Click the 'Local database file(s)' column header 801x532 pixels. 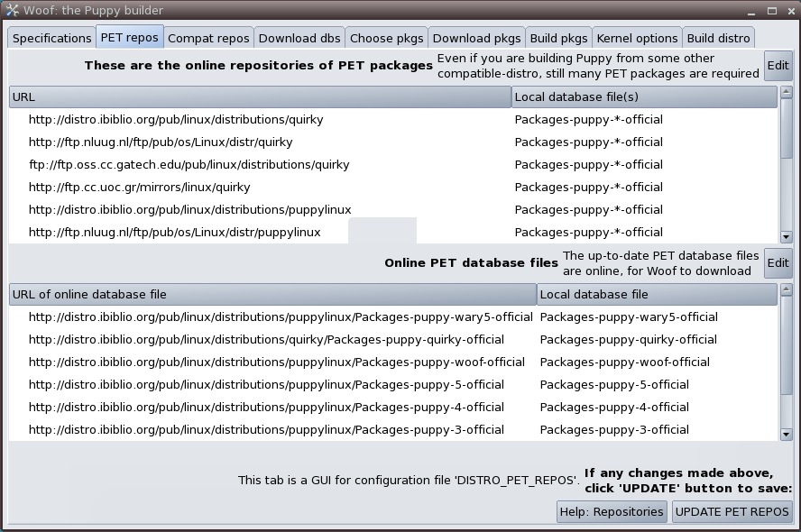pos(644,96)
